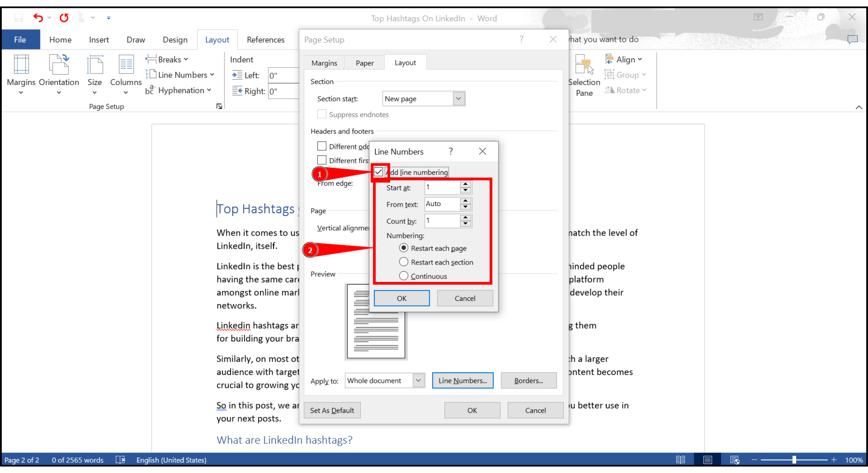Select Restart each section radio button
868x473 pixels.
404,262
